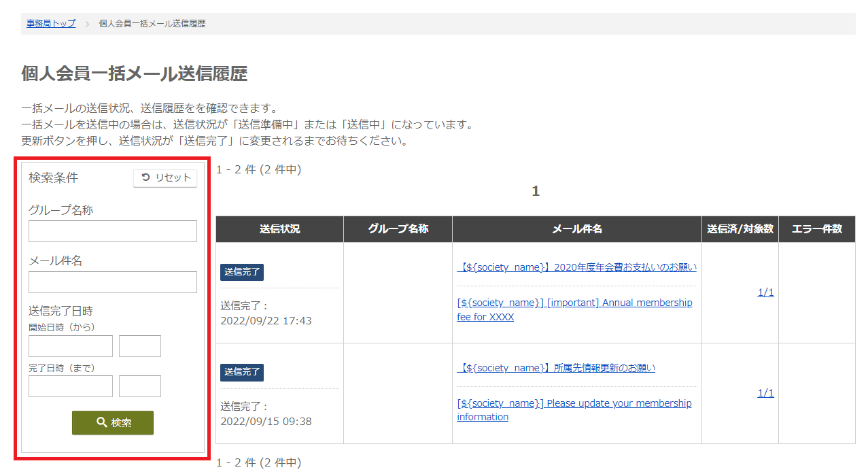Click the メール件名 column header
868x474 pixels.
[x=577, y=229]
